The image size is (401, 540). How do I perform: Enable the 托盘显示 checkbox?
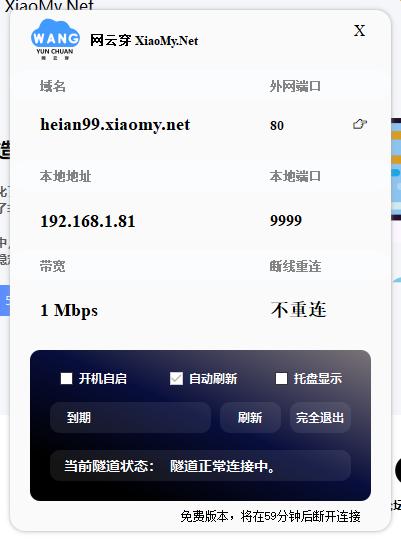(x=281, y=378)
